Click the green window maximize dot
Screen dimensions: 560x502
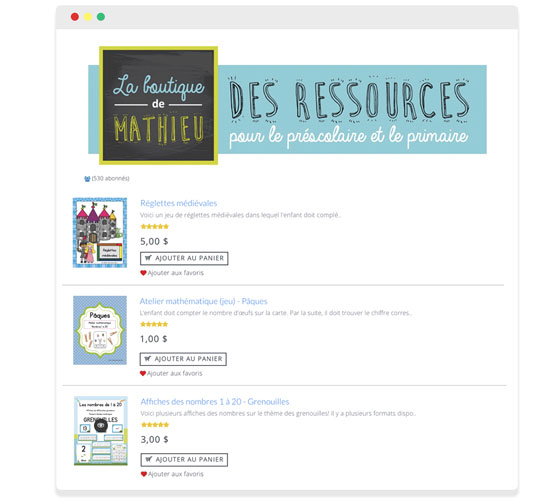(x=101, y=17)
